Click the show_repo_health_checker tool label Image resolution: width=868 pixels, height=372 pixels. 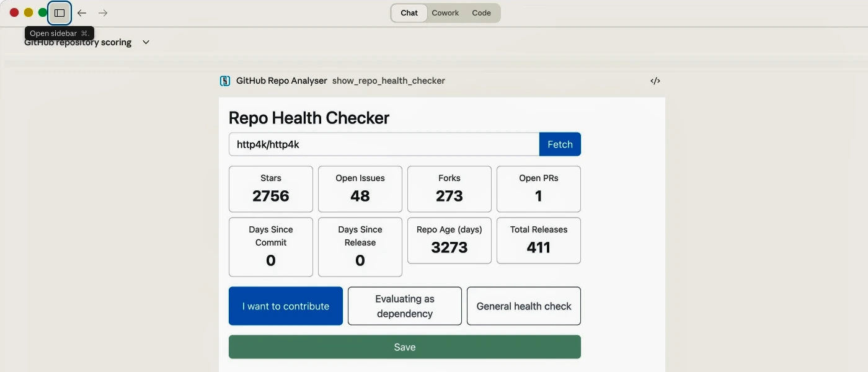(x=389, y=81)
